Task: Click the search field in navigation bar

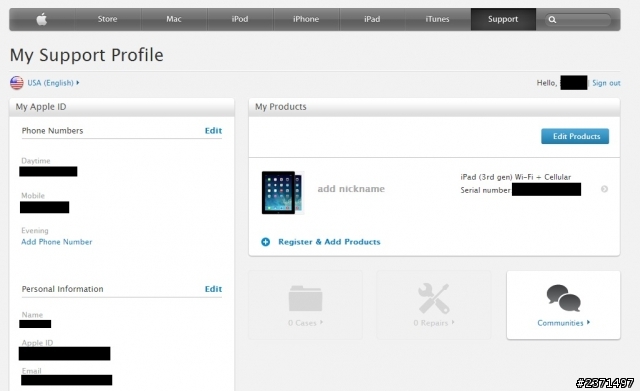Action: click(578, 20)
